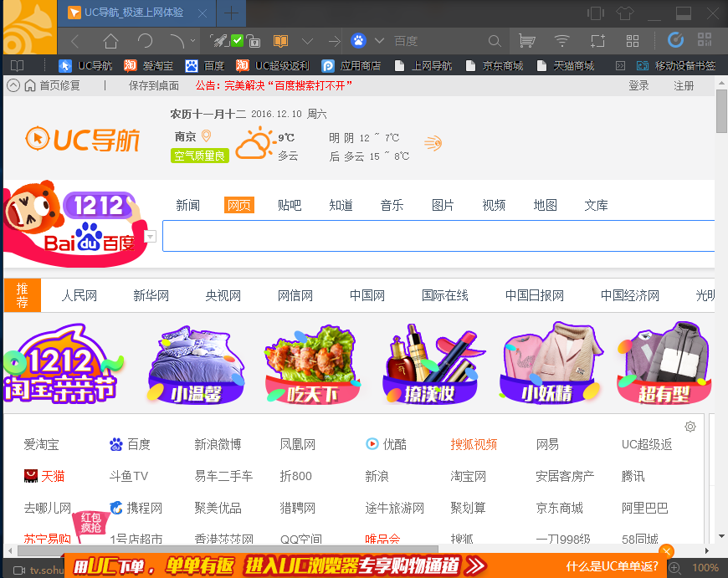Click the magnifier search icon
This screenshot has height=578, width=728.
[495, 41]
